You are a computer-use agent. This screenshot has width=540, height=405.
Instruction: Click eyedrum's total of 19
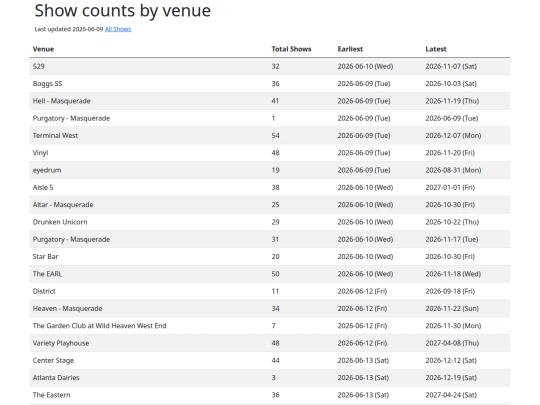(276, 170)
